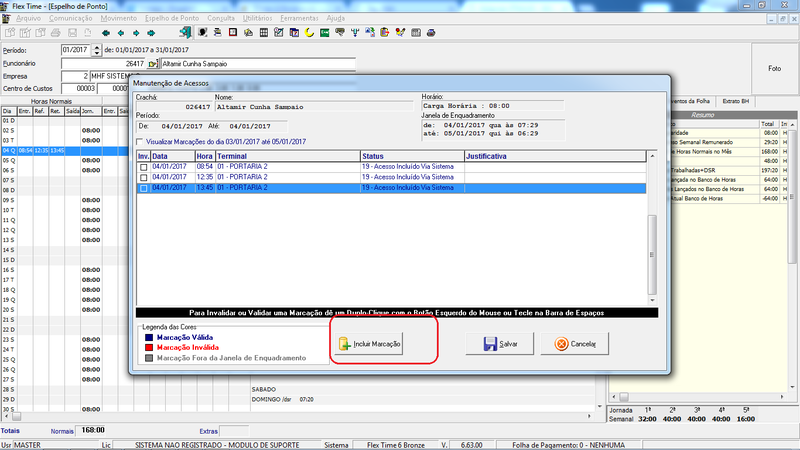Click the dark face photo toolbar icon
Screen dimensions: 800x450
coord(203,33)
